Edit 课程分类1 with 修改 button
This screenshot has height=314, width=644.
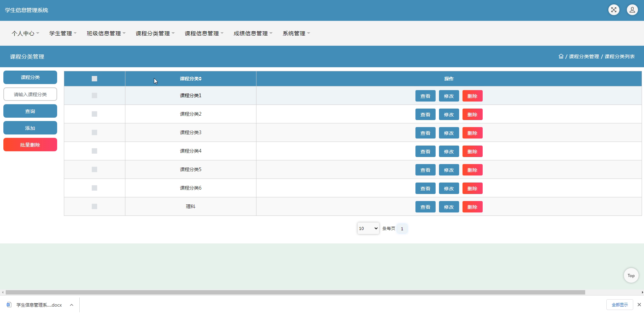tap(449, 96)
